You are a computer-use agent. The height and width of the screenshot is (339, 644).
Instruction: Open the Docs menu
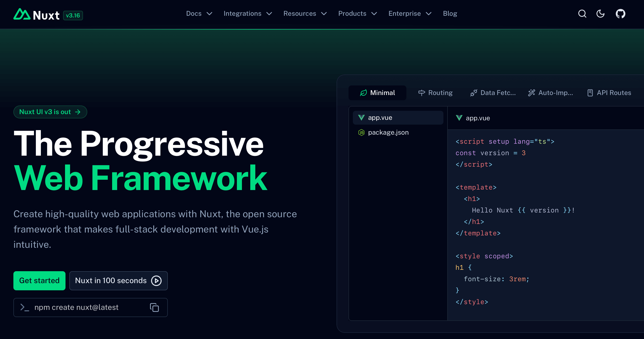point(199,13)
